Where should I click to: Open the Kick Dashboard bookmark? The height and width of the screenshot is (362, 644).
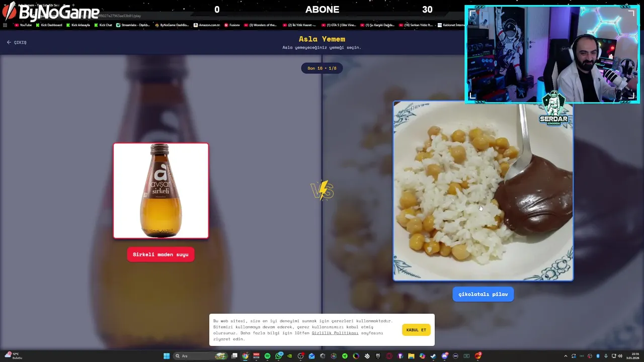point(49,25)
